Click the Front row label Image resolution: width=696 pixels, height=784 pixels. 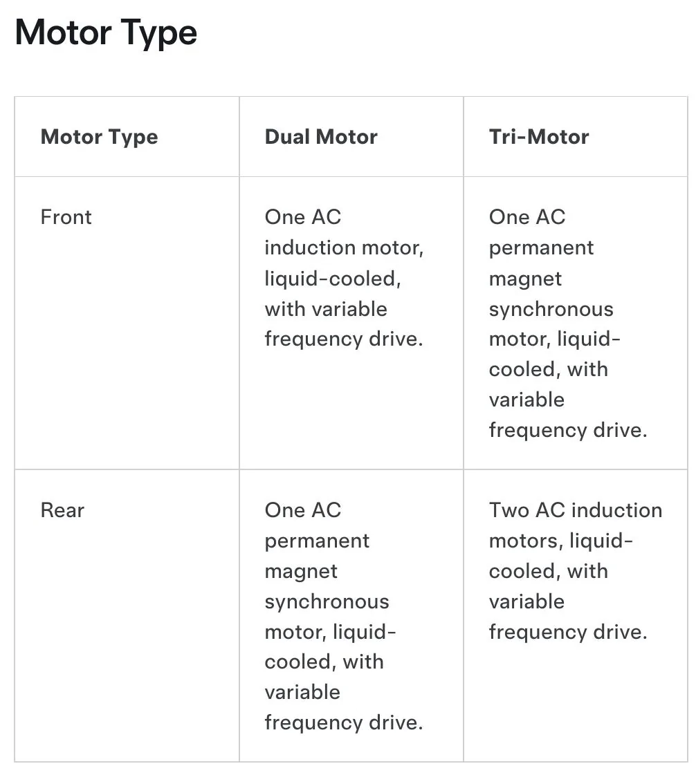point(66,217)
